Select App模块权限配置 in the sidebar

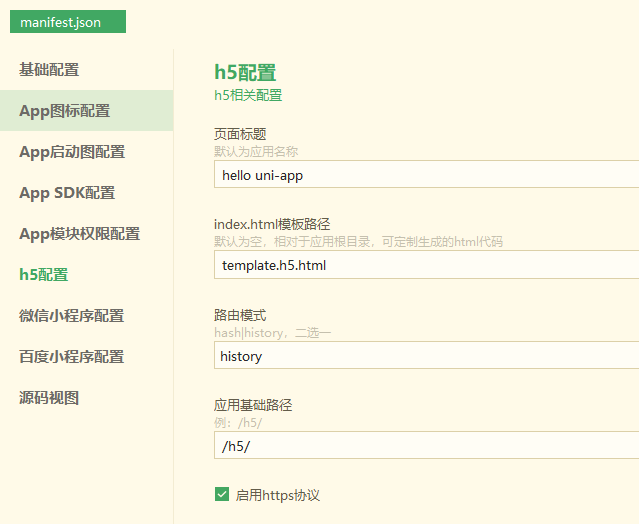79,234
